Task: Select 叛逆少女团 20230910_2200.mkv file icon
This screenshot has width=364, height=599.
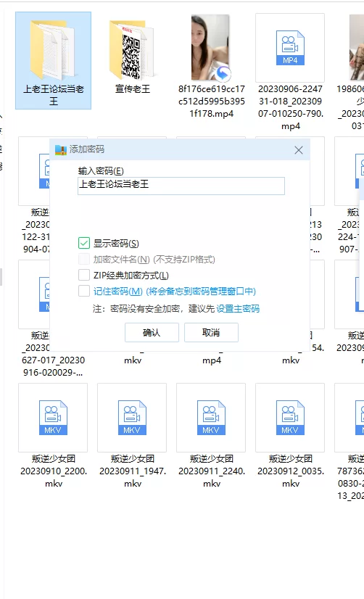Action: point(53,418)
